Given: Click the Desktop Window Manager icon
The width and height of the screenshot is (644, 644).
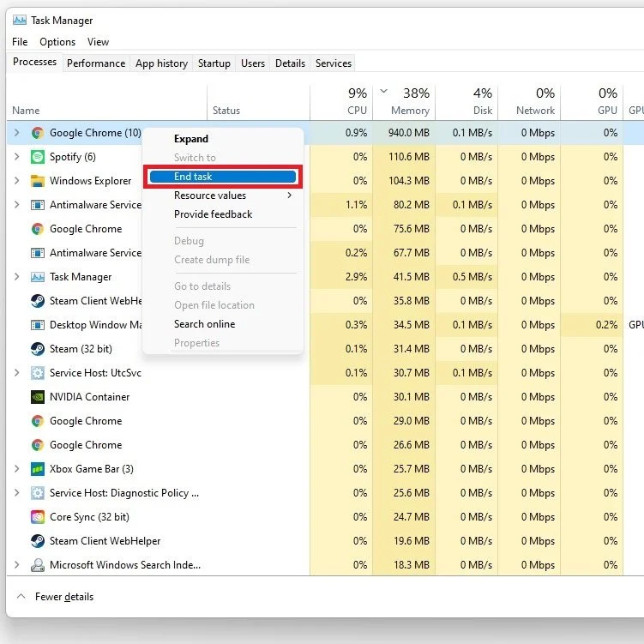Looking at the screenshot, I should [38, 325].
